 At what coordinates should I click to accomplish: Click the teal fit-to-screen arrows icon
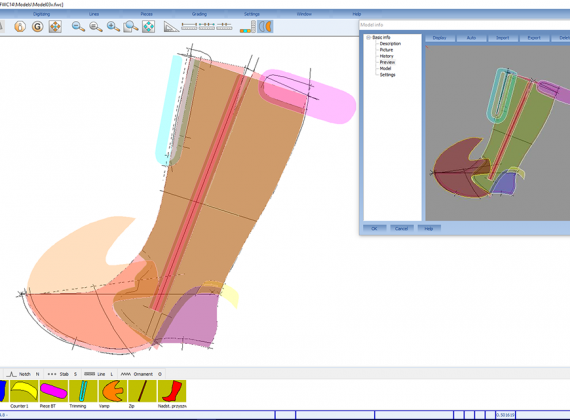[148, 27]
